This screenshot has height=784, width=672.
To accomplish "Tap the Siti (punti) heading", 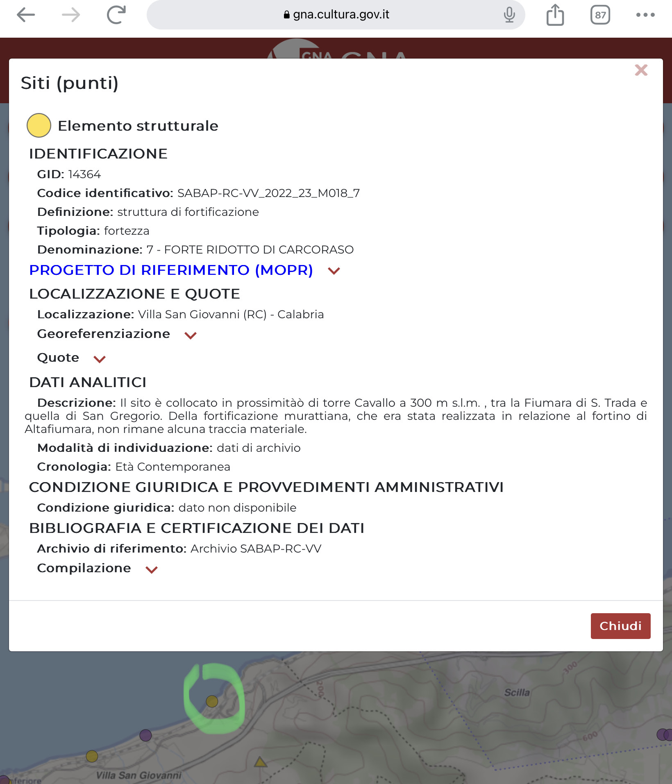I will coord(69,84).
